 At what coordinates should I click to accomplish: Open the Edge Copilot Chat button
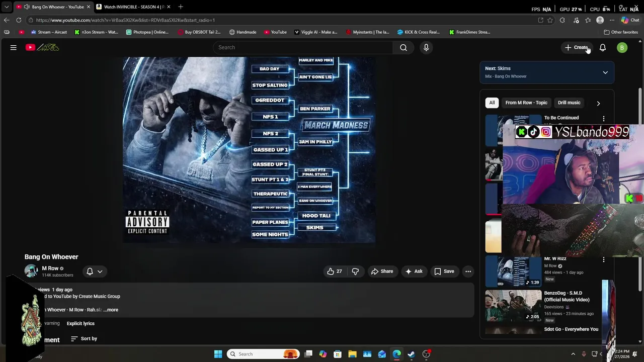coord(630,20)
